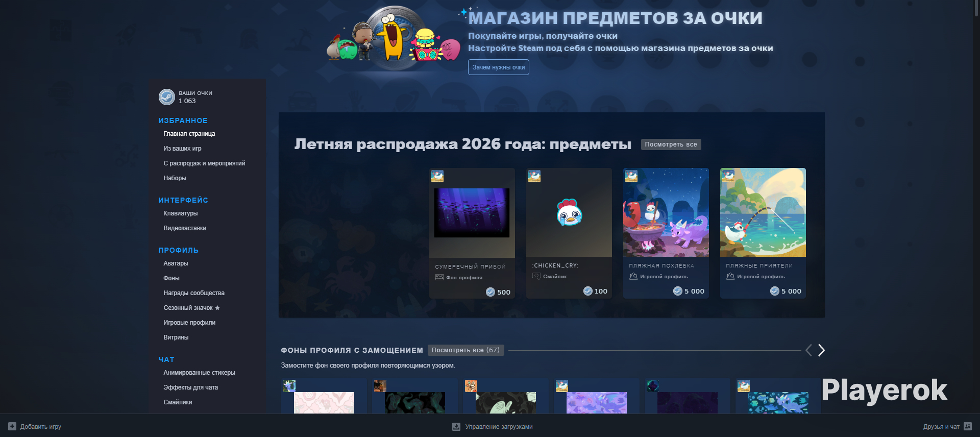Select "Наборы" in the sidebar
Screen dimensions: 980x437
click(175, 178)
